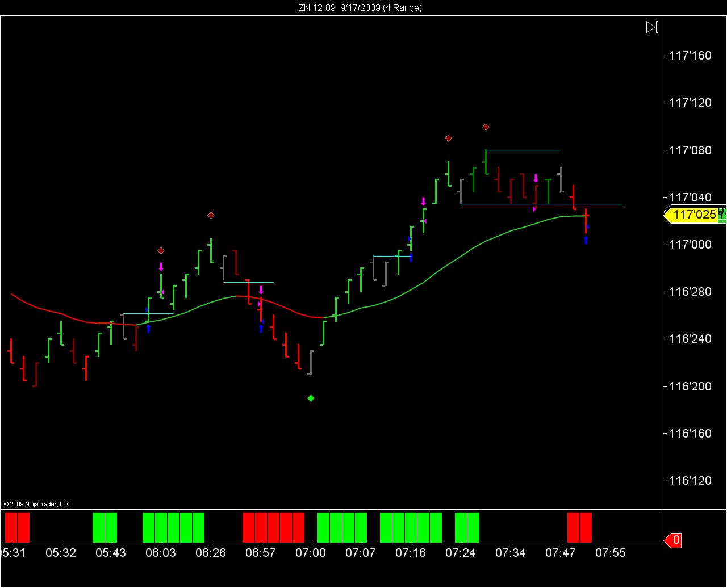727x588 pixels.
Task: Select the magenta down arrow above the 06:57 bar
Action: (x=261, y=290)
